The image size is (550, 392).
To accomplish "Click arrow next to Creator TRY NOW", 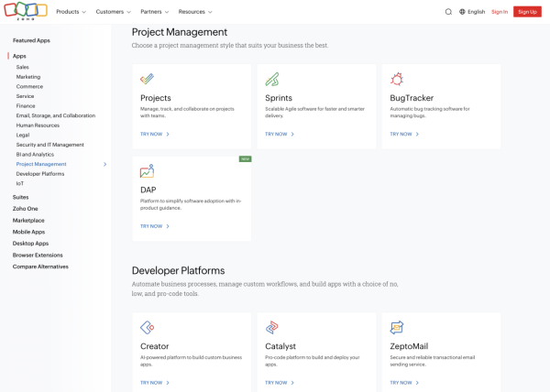I will pos(168,383).
